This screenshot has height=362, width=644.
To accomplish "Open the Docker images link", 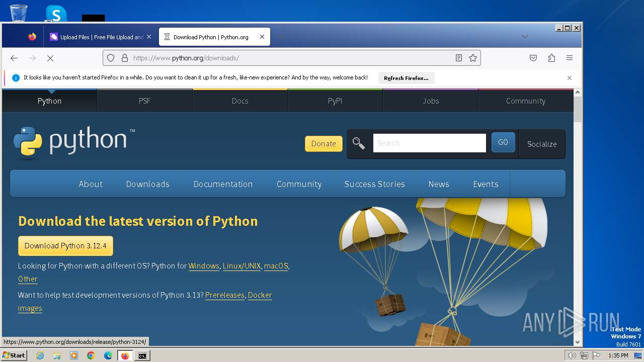I will 260,295.
